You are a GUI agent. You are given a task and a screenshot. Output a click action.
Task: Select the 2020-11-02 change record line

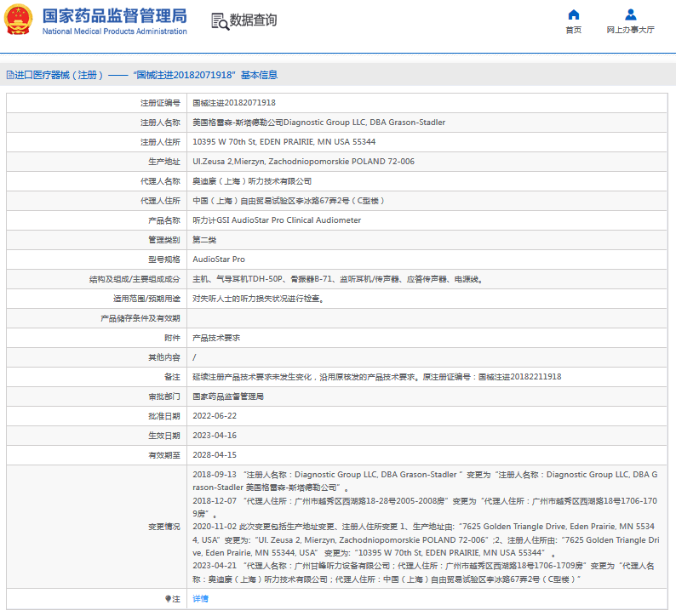tap(426, 539)
